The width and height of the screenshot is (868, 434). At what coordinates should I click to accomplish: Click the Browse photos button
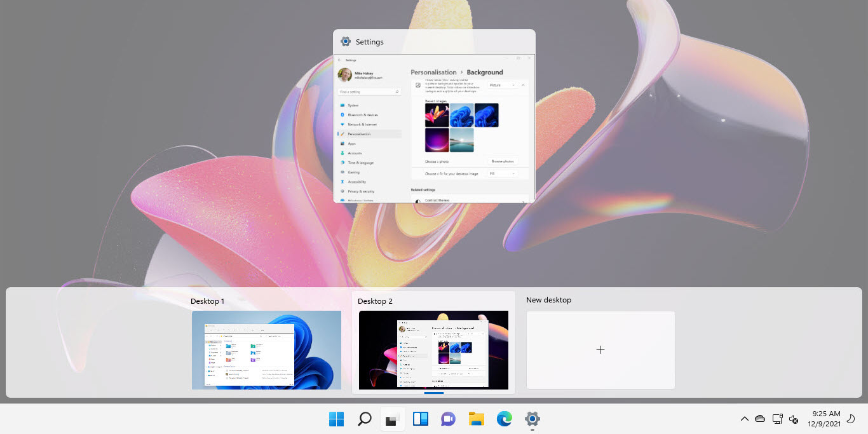tap(503, 161)
